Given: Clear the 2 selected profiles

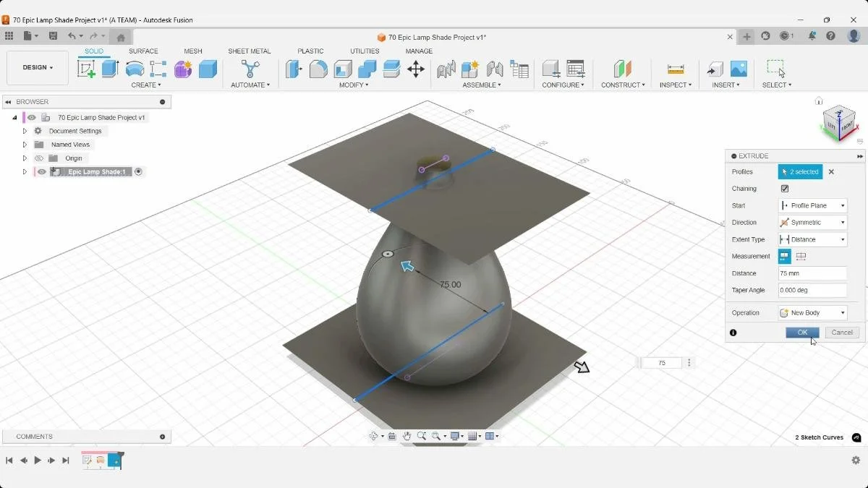Looking at the screenshot, I should pyautogui.click(x=831, y=172).
